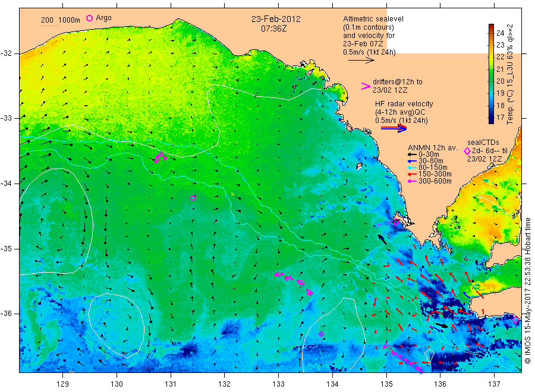
Task: Click the Argo circle marker in the legend
Action: coord(89,18)
